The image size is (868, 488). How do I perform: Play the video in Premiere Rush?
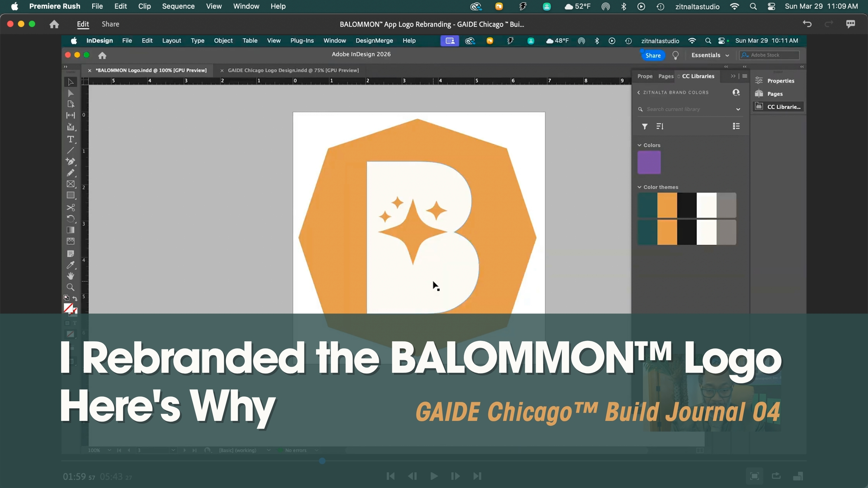[x=434, y=476]
